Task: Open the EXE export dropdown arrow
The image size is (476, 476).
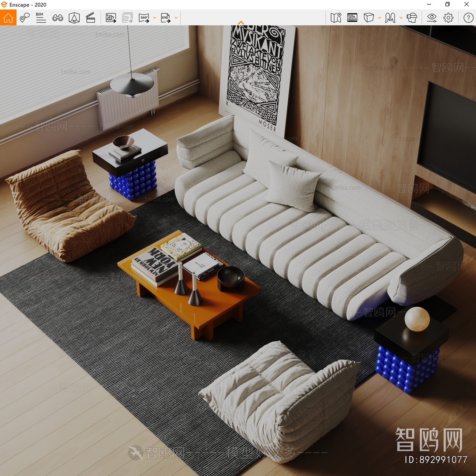Action: tap(176, 18)
